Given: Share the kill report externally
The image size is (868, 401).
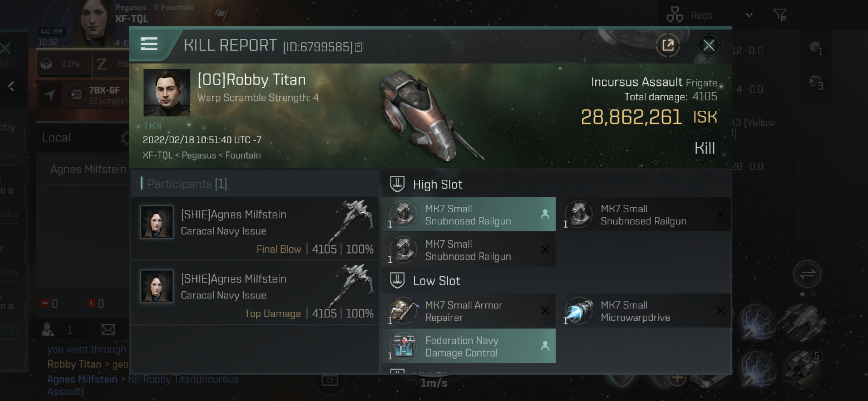Looking at the screenshot, I should coord(667,45).
